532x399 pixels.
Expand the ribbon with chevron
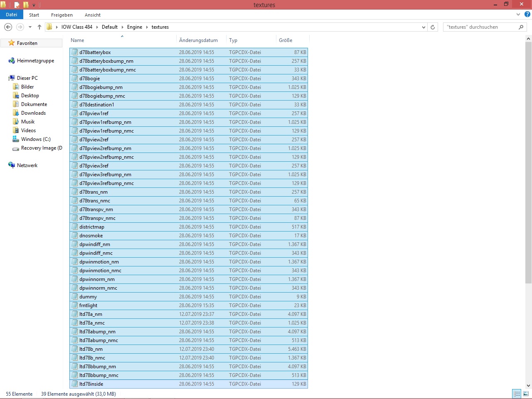point(518,15)
